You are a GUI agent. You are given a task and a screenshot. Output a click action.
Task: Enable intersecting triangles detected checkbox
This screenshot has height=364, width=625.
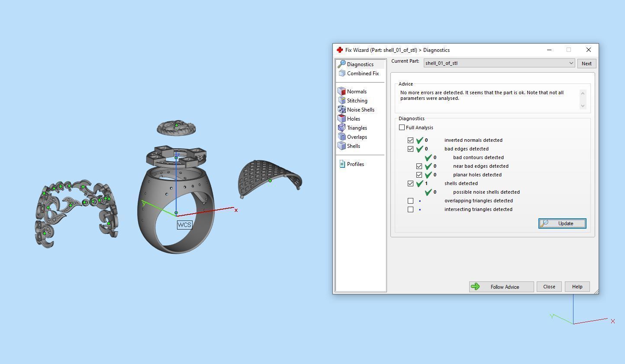pos(410,210)
